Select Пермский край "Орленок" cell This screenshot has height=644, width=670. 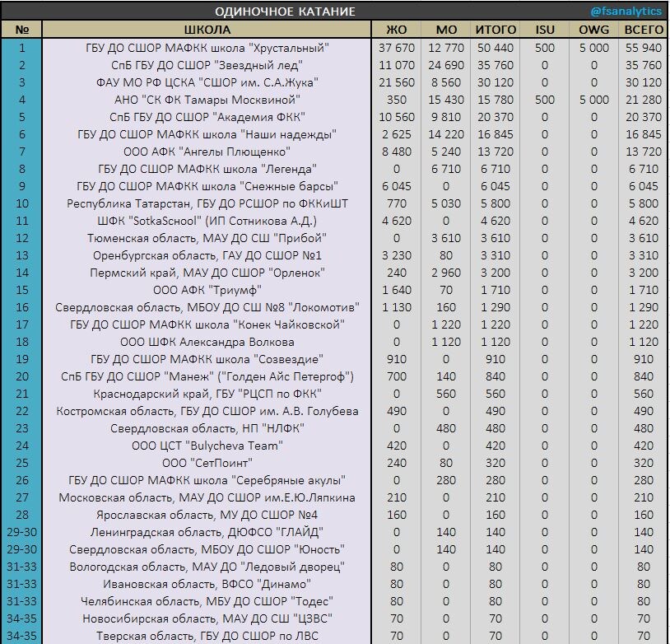[207, 273]
